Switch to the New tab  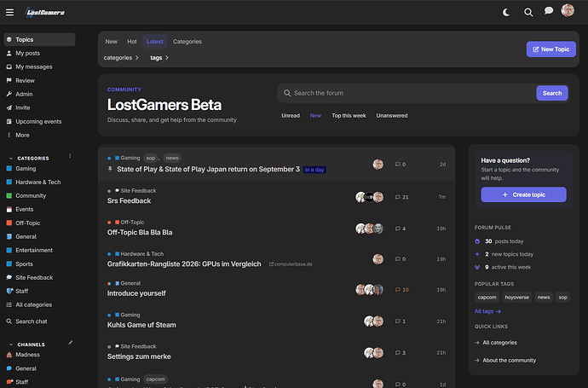coord(111,42)
